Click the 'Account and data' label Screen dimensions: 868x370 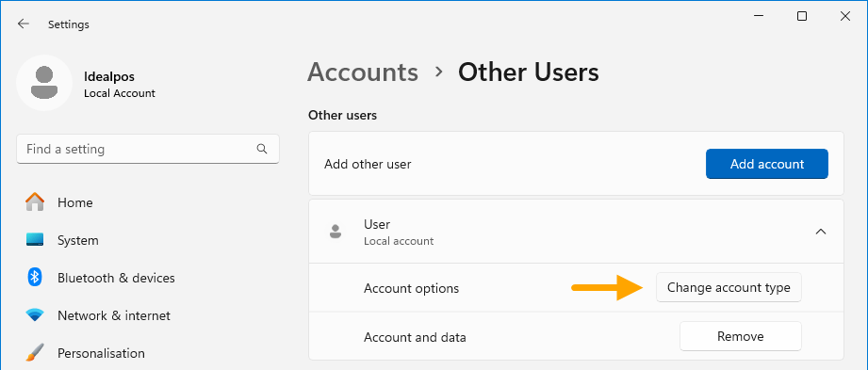[x=415, y=337]
